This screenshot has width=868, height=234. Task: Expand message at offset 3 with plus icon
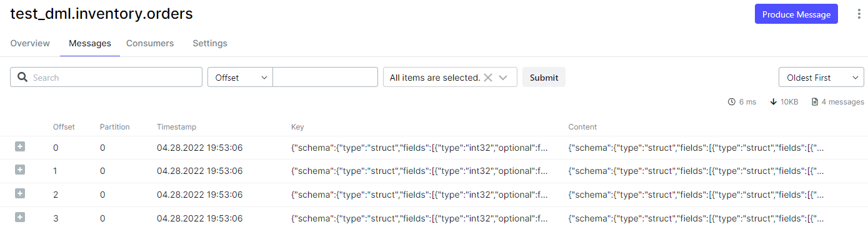(20, 218)
